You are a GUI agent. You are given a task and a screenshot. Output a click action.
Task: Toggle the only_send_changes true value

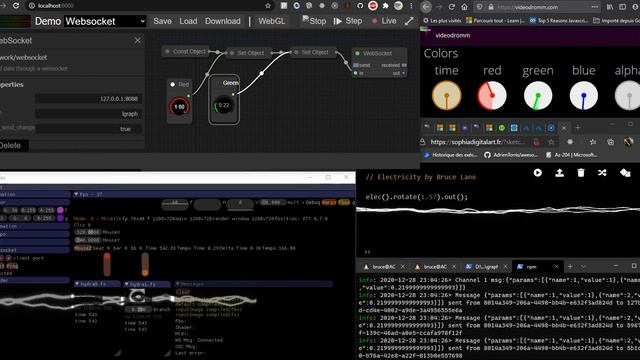(89, 129)
